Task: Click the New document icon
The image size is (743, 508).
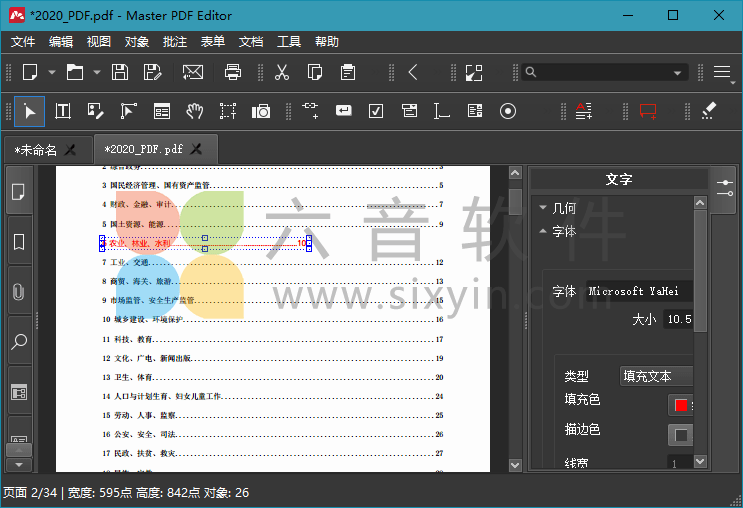Action: pyautogui.click(x=30, y=73)
